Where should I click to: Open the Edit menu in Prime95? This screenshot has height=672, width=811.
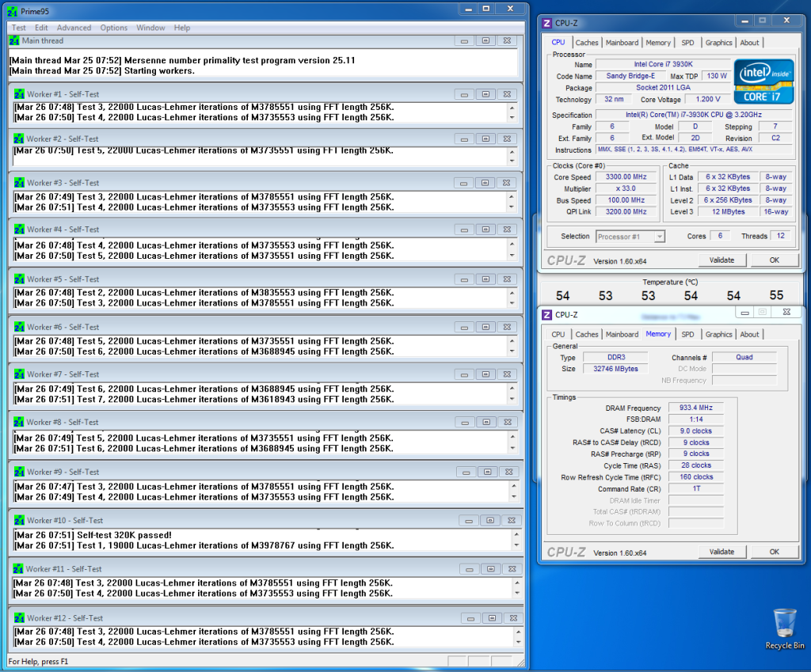(41, 28)
